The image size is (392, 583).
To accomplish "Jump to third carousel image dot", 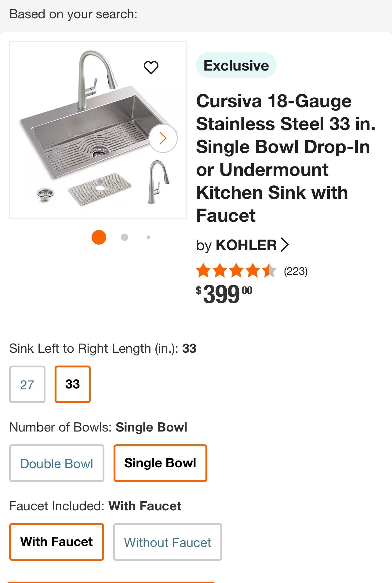I will tap(148, 237).
